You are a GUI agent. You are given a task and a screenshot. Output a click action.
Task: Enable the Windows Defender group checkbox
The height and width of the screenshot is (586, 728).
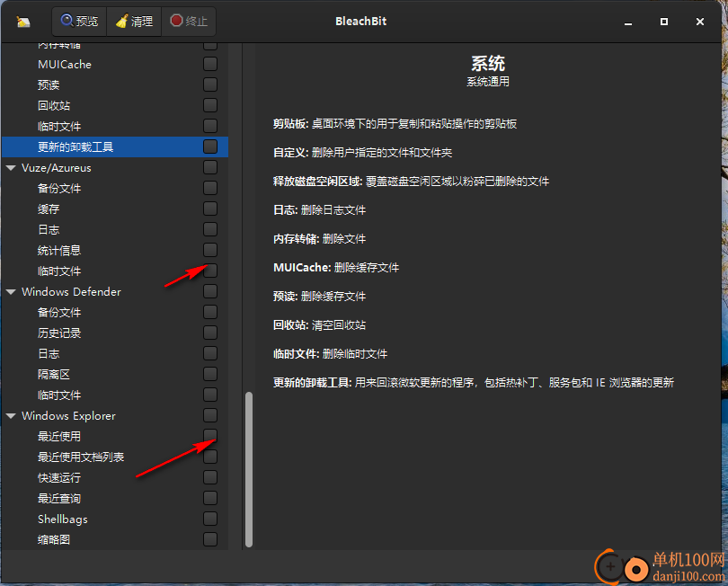pos(210,291)
